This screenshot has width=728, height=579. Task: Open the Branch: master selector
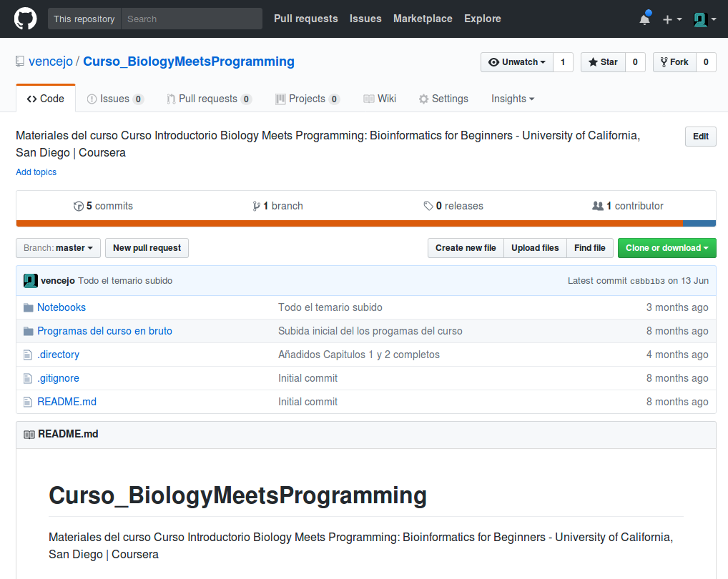[x=58, y=248]
